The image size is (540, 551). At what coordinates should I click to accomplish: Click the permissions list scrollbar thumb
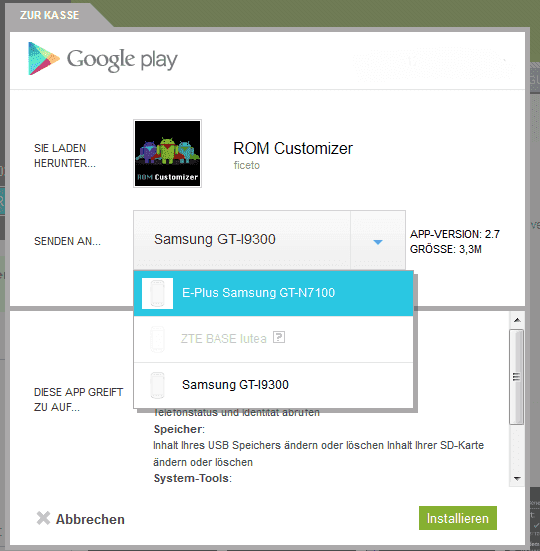click(516, 377)
